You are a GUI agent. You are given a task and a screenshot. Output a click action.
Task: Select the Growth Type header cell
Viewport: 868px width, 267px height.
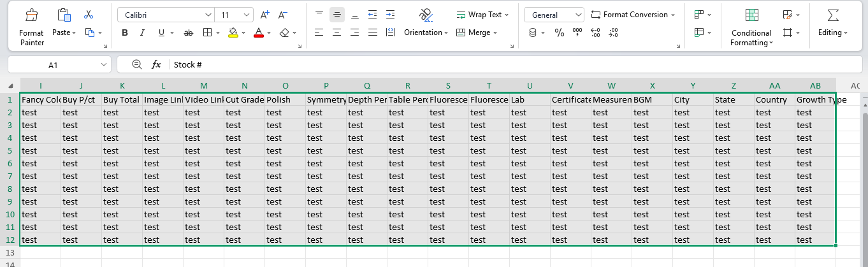pyautogui.click(x=816, y=100)
